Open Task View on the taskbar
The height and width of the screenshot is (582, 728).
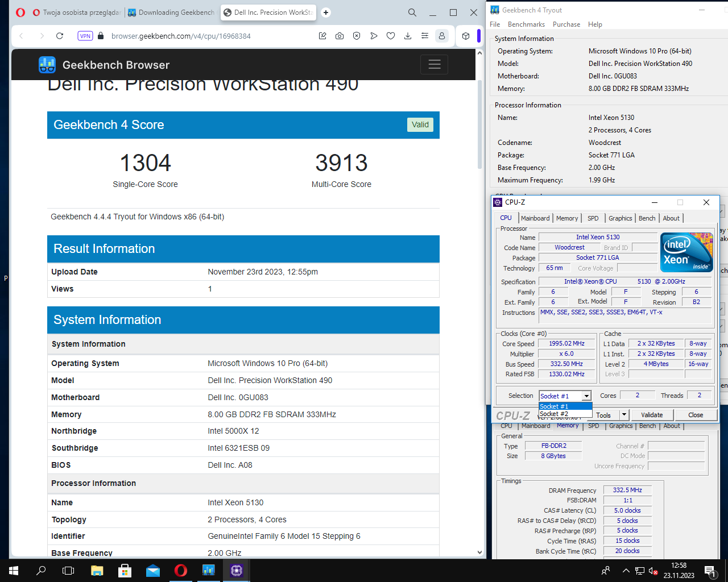point(68,571)
